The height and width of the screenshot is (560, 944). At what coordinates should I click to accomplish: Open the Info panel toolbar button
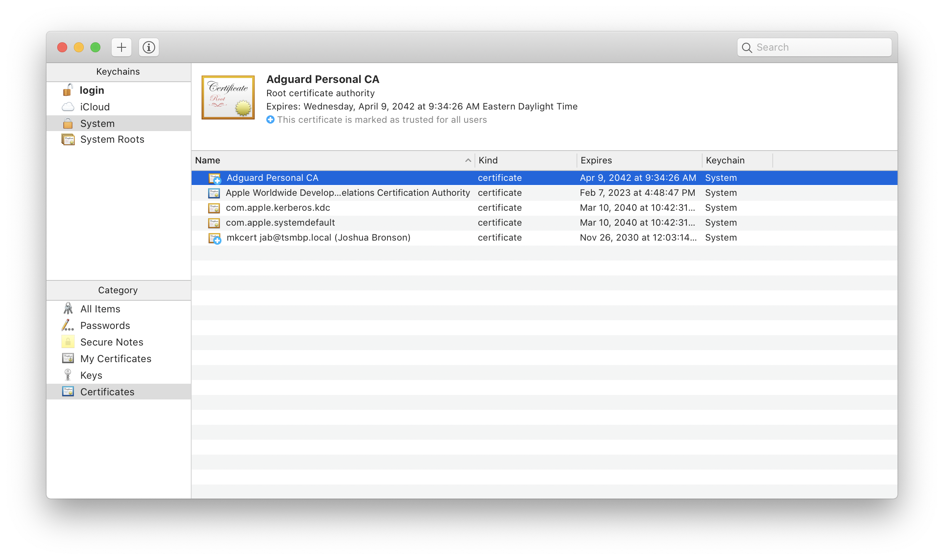pos(148,47)
